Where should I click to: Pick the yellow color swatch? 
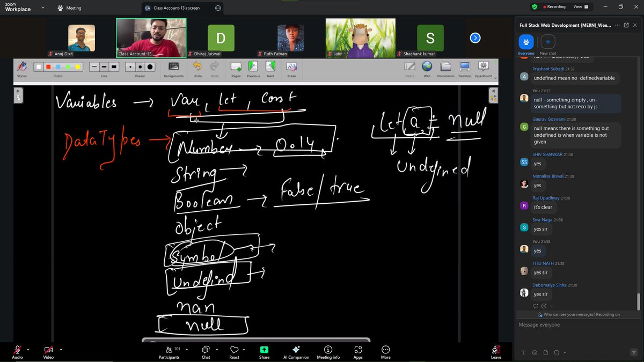[78, 67]
